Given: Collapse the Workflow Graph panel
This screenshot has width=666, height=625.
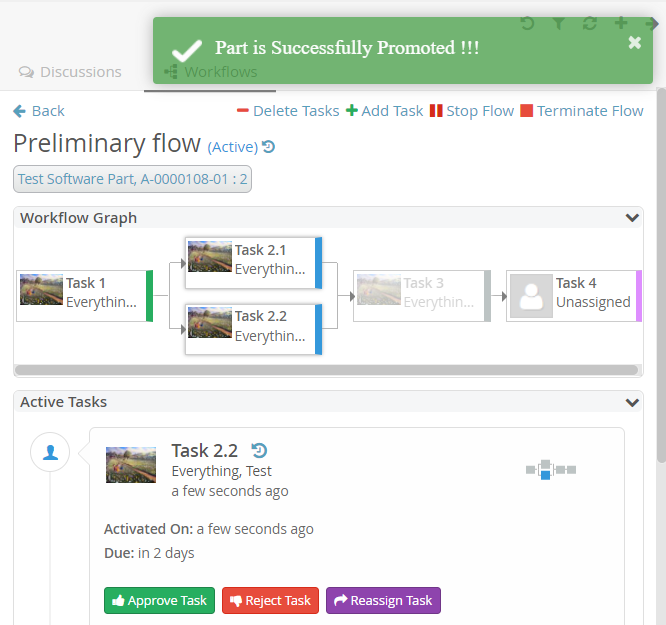Looking at the screenshot, I should tap(632, 218).
